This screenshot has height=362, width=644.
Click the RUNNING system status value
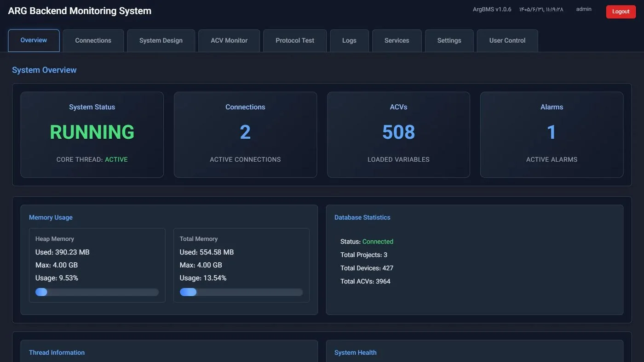pos(92,132)
